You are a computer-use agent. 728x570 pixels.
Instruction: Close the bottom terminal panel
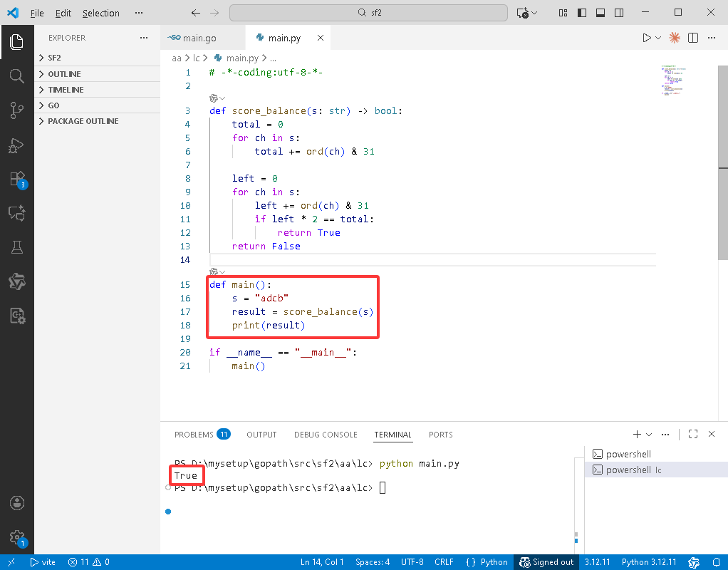point(712,435)
